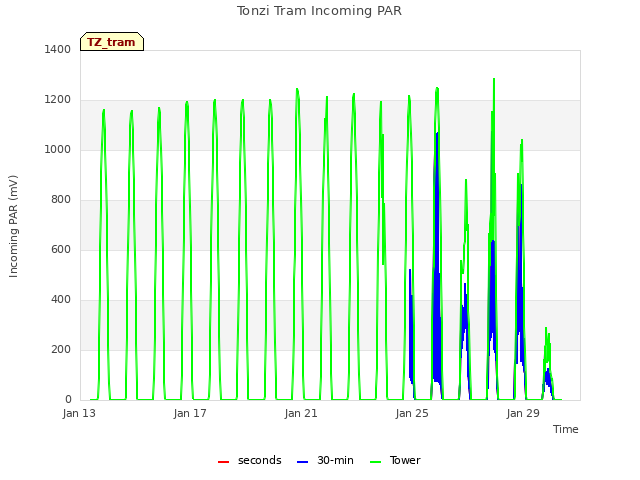Image resolution: width=640 pixels, height=480 pixels.
Task: Click the 200 y-axis value
Action: [x=61, y=349]
